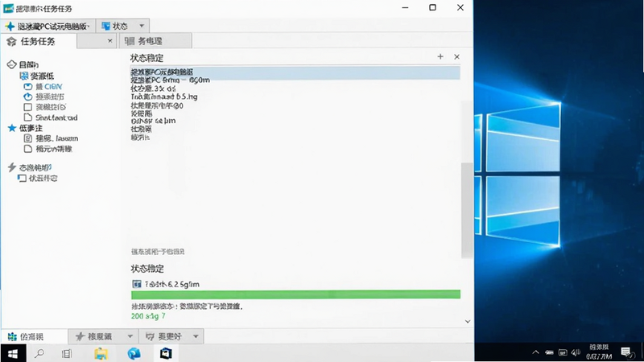This screenshot has width=644, height=362.
Task: Open the dropdown arrow next to 状态
Action: (142, 26)
